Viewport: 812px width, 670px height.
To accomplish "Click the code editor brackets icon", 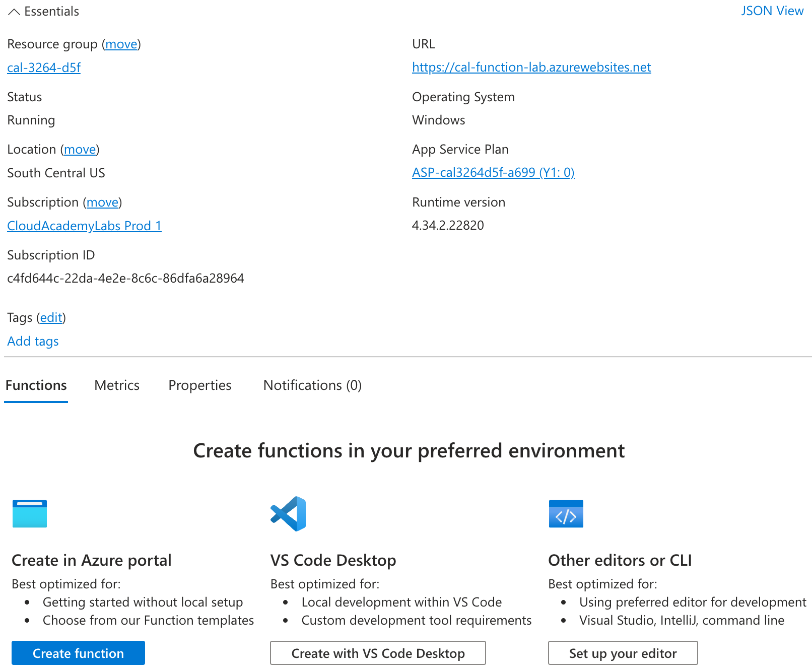I will tap(566, 513).
